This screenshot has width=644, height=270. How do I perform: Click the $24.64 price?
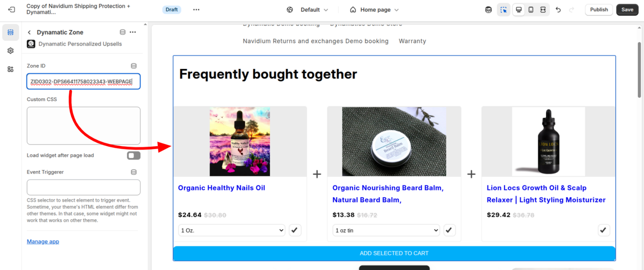(x=190, y=215)
